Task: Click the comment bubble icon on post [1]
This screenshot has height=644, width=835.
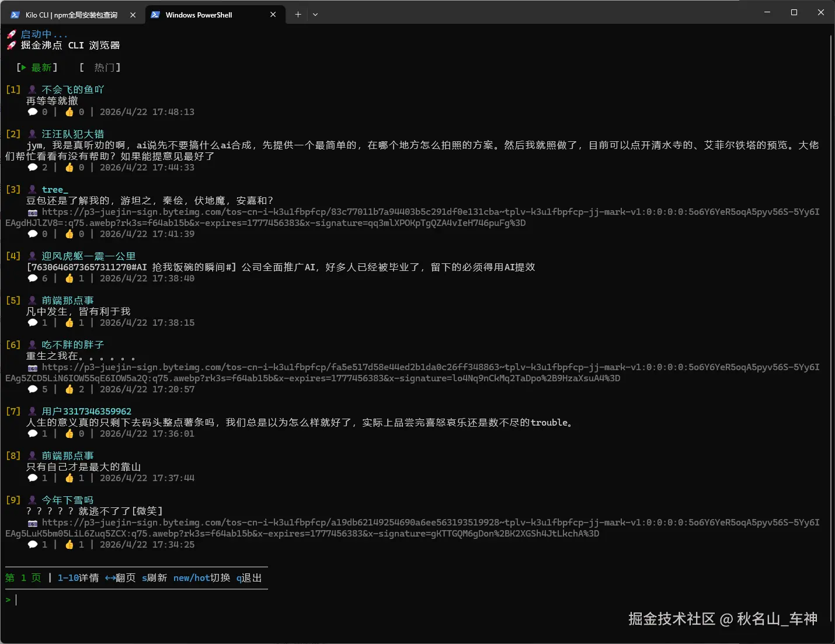Action: click(33, 112)
